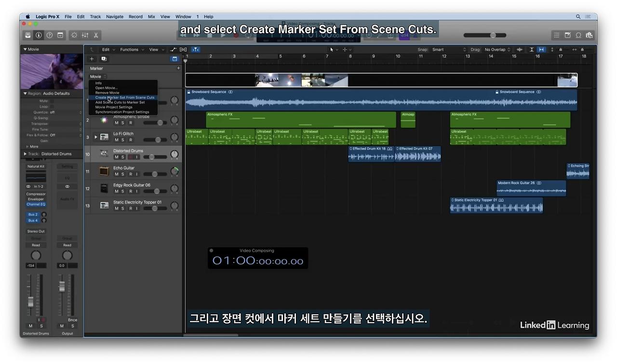Solo the Echo Guitar track
Screen dimensions: 617x364
(123, 174)
